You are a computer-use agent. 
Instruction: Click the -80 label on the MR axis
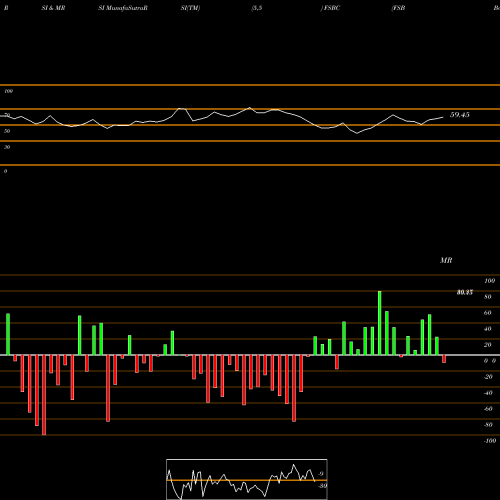tap(488, 425)
